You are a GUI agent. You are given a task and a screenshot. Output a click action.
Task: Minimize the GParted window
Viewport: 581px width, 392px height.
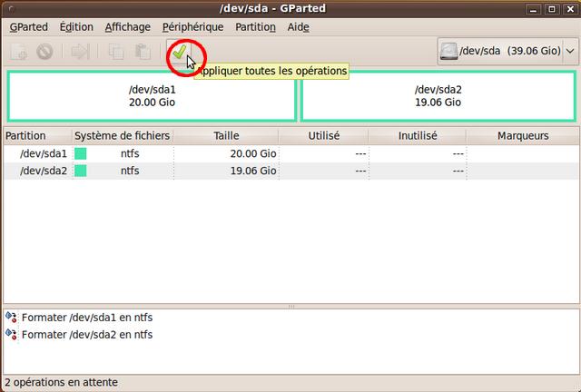pos(533,9)
